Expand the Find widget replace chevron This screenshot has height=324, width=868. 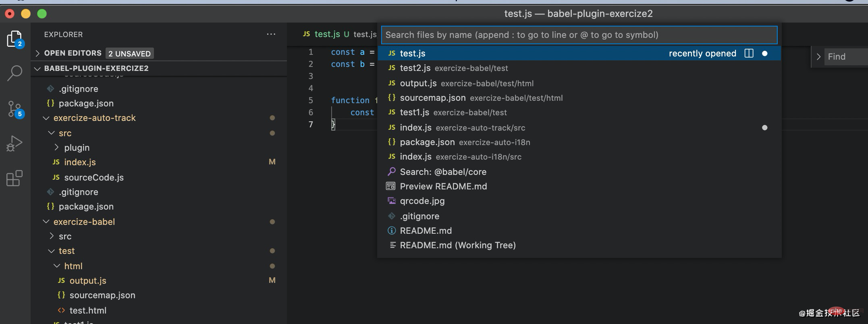[818, 57]
